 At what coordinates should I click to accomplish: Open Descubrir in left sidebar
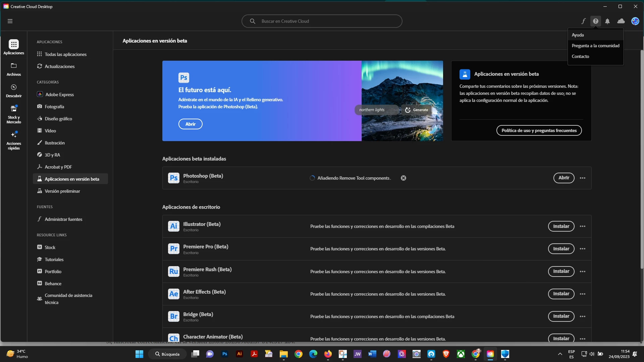[14, 90]
